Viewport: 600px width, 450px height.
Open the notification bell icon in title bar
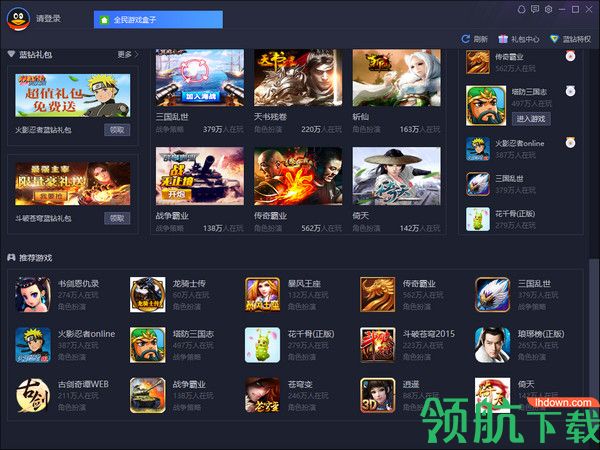[x=521, y=9]
